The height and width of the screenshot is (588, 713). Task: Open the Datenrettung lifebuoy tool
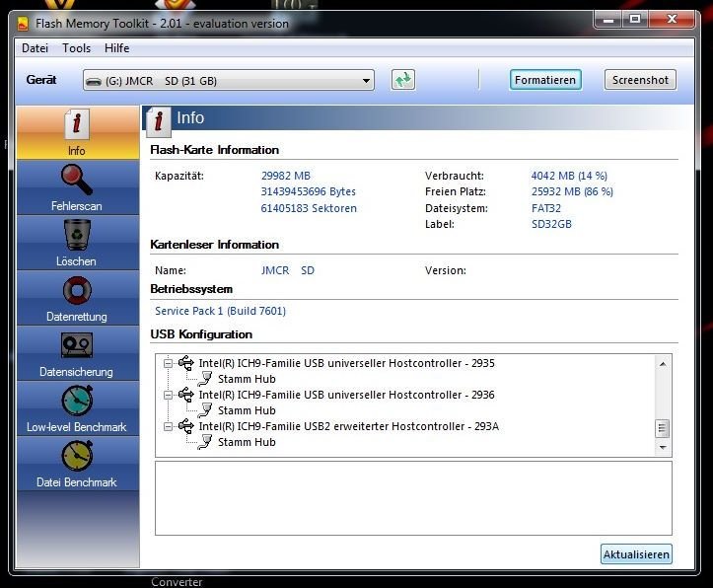coord(77,298)
